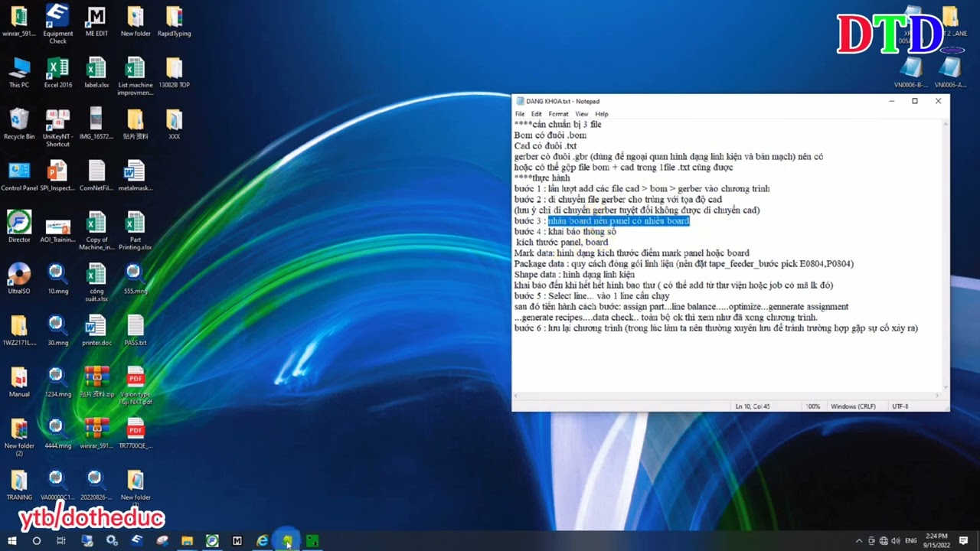This screenshot has width=980, height=551.
Task: Select the Manual folder icon
Action: click(19, 382)
